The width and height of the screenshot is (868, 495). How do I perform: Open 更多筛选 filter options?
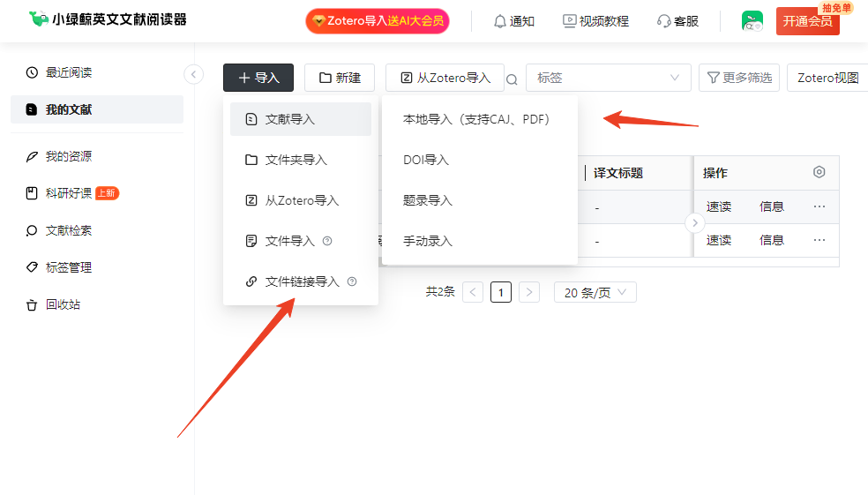(x=739, y=78)
